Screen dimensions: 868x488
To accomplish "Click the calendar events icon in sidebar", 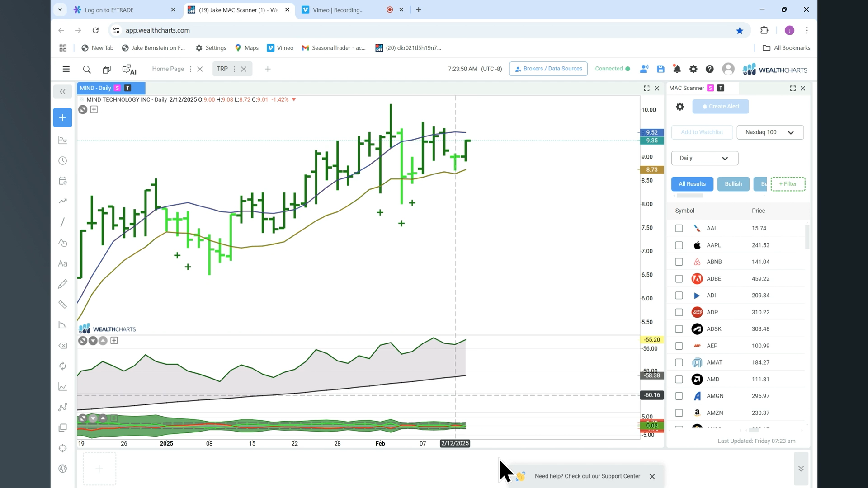I will point(63,181).
